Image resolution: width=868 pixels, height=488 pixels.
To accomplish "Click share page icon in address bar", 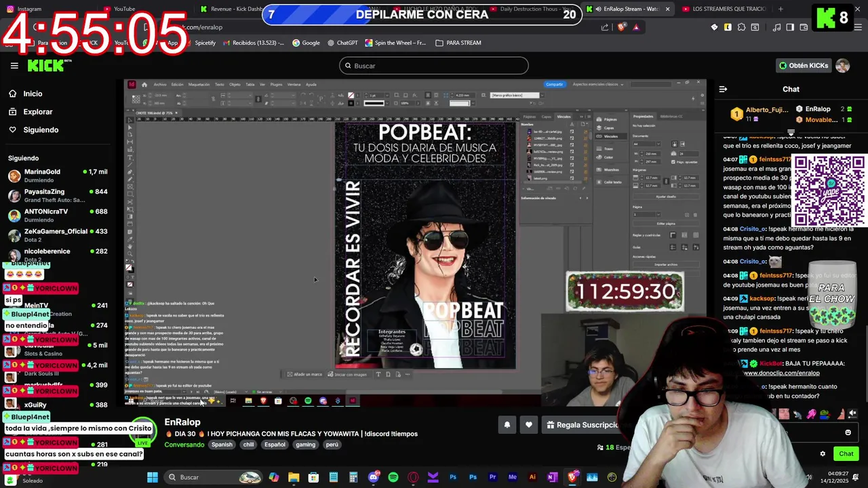I will 605,27.
